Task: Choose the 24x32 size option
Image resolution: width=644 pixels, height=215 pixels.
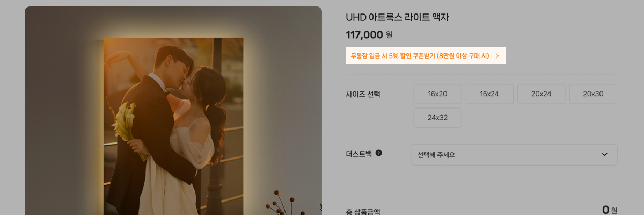Action: tap(437, 118)
